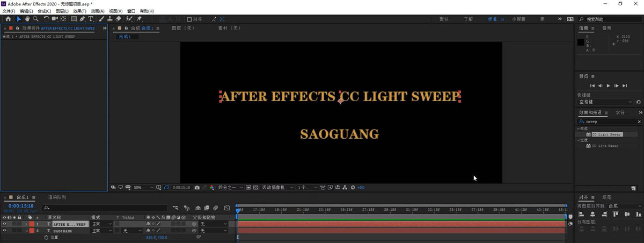Select the Clone Stamp tool
Image resolution: width=644 pixels, height=243 pixels.
[109, 19]
